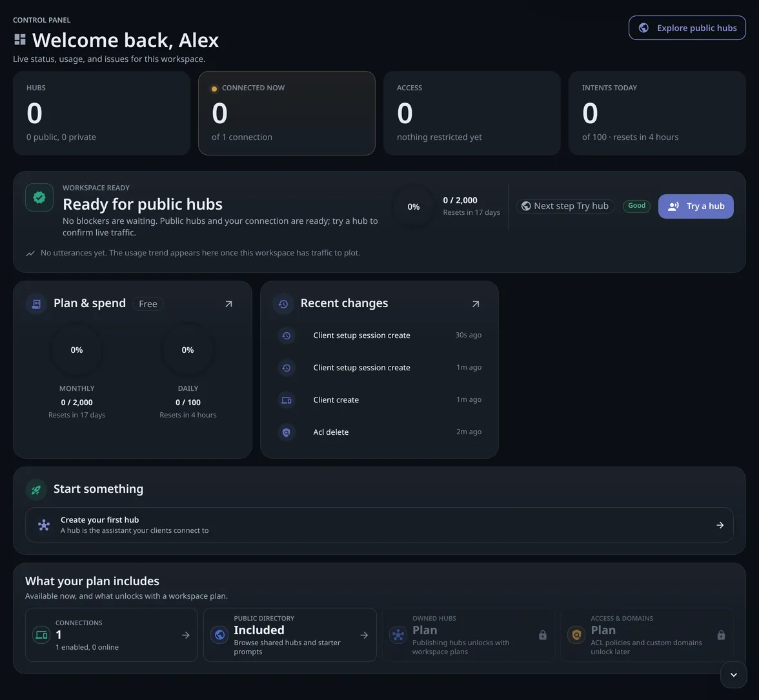Click the shield icon beside Acl delete
This screenshot has width=759, height=700.
(287, 432)
